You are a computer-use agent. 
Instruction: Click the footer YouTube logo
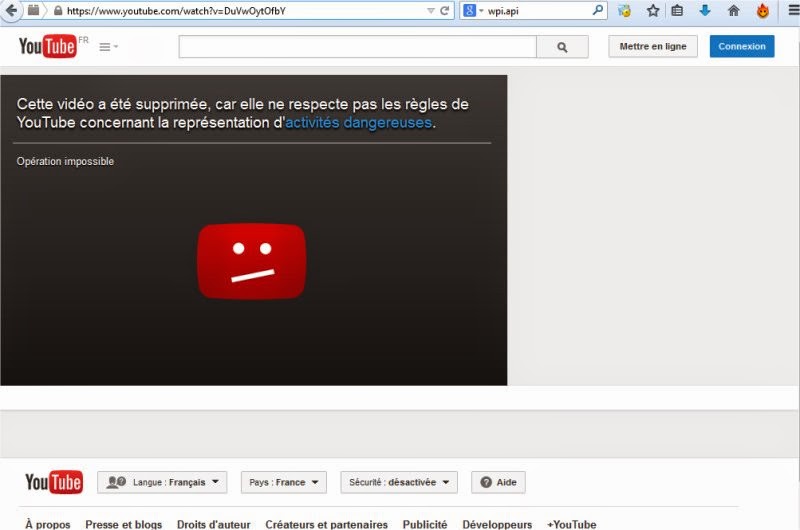click(54, 482)
